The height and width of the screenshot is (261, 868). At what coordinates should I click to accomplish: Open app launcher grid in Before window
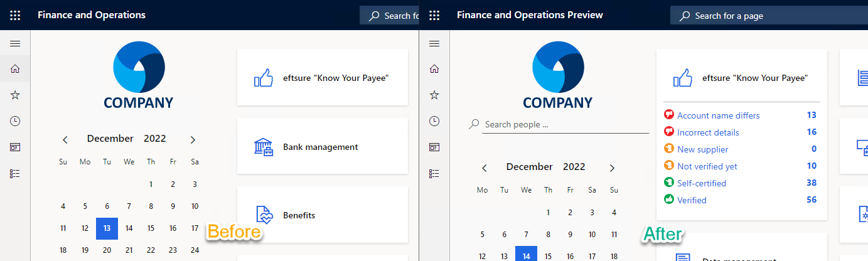click(x=15, y=15)
